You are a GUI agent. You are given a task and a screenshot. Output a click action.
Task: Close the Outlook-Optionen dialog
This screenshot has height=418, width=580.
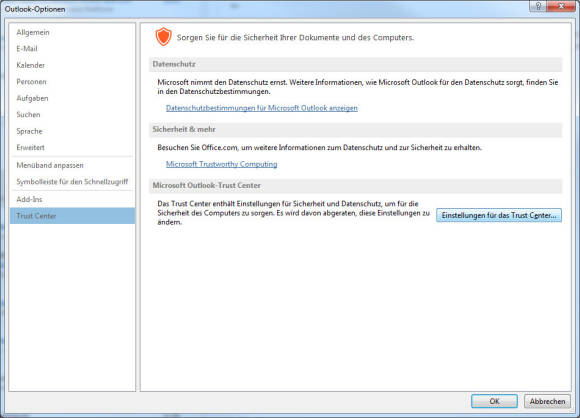561,6
